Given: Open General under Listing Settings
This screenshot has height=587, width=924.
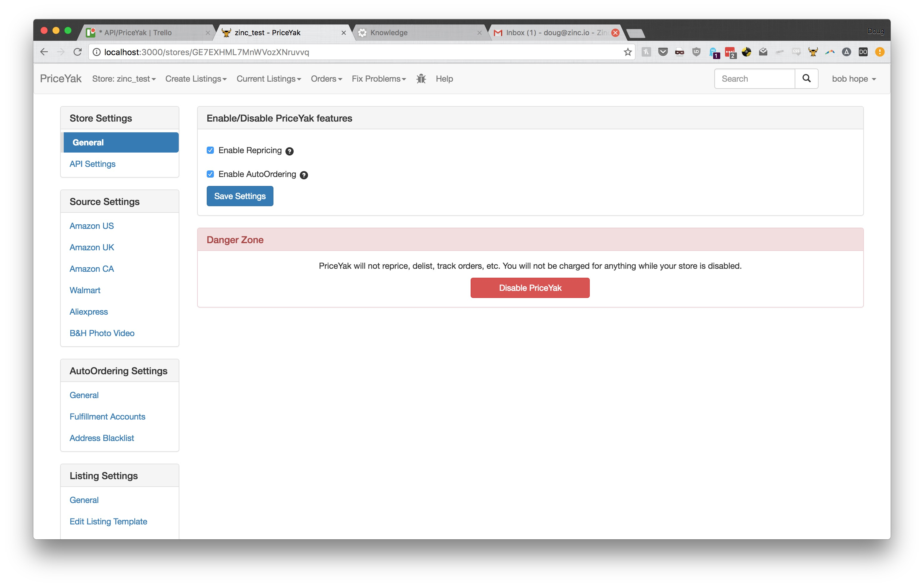Looking at the screenshot, I should (84, 500).
